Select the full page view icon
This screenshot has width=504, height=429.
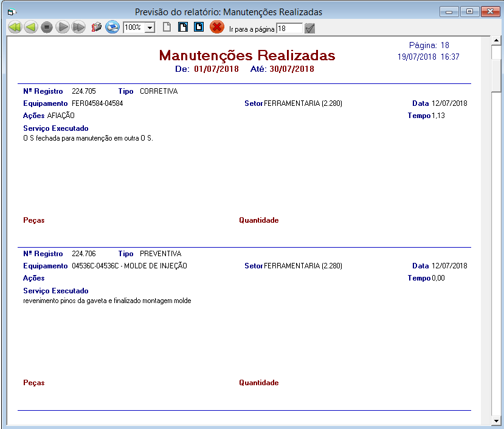point(199,27)
